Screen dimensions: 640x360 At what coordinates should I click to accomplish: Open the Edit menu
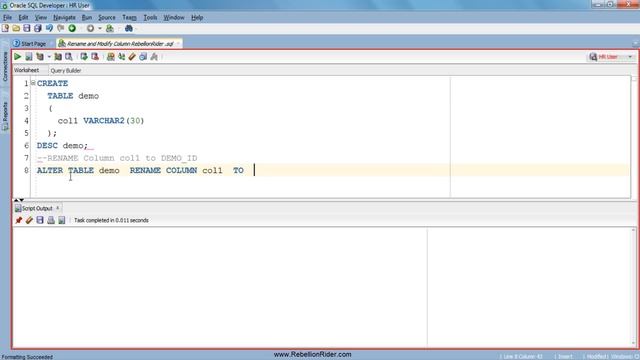23,18
